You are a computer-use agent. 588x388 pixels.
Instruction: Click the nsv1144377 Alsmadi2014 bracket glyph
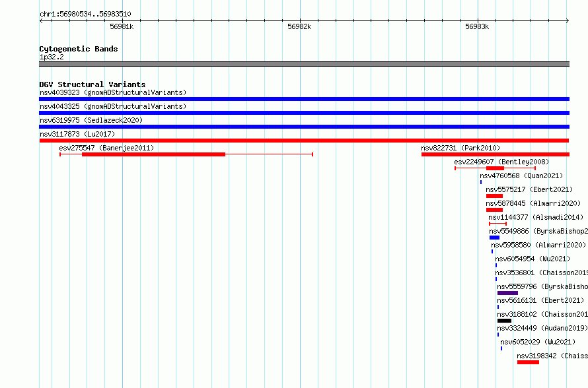pos(498,224)
